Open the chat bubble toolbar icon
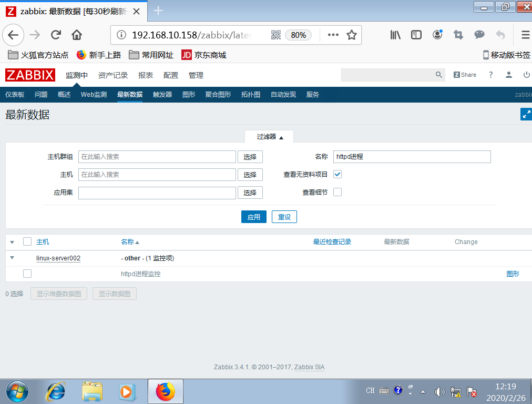This screenshot has width=532, height=404. coord(479,34)
